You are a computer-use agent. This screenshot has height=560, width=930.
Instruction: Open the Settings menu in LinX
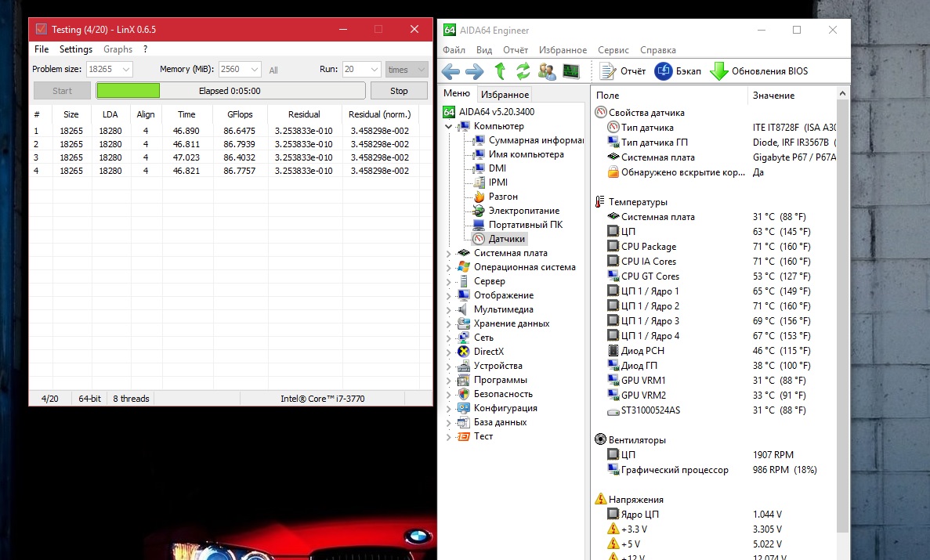[76, 49]
